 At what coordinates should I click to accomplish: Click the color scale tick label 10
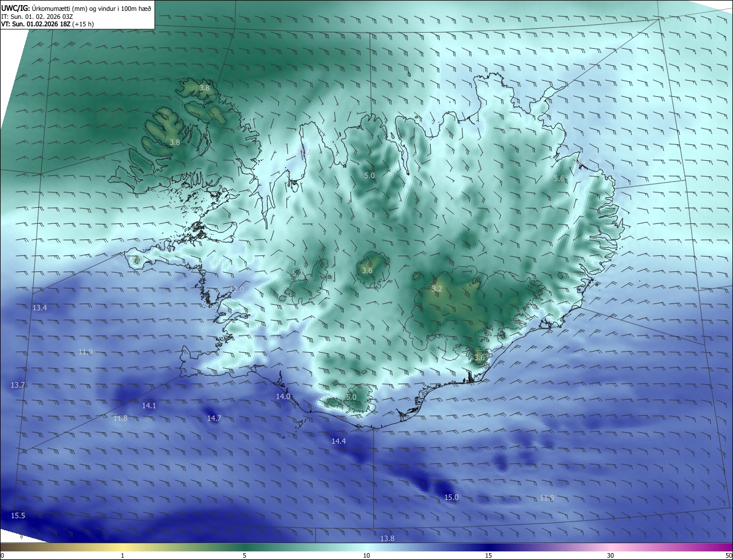366,556
